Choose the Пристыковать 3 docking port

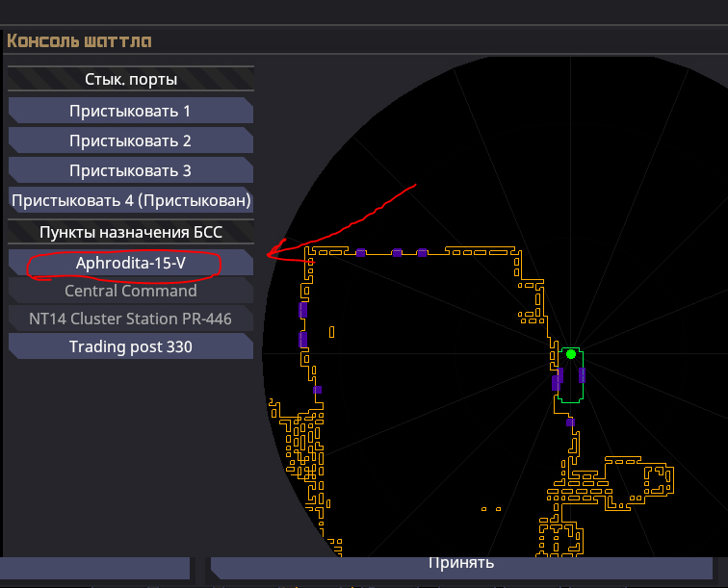point(130,170)
